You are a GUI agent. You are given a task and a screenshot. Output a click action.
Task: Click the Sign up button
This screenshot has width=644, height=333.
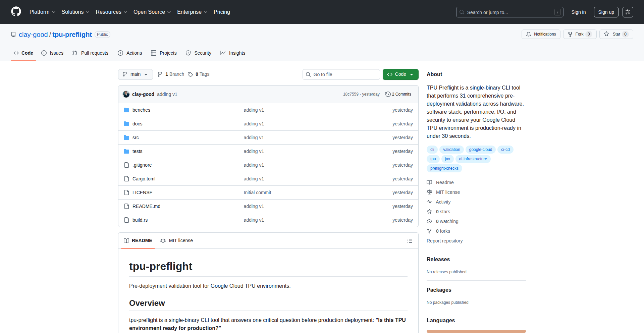click(606, 12)
